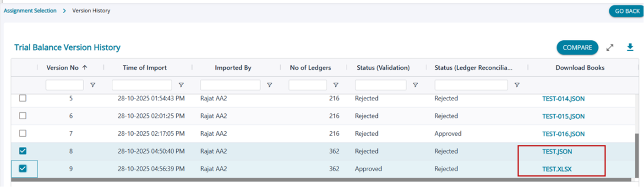Open the Status (Validation) filter icon
644x187 pixels.
[415, 85]
